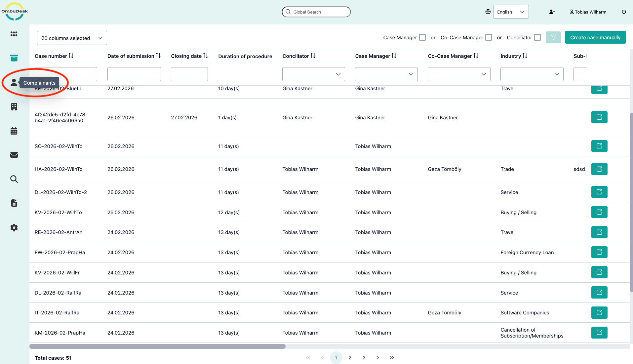Click the horizontal table scrollbar
The image size is (633, 364).
(157, 346)
